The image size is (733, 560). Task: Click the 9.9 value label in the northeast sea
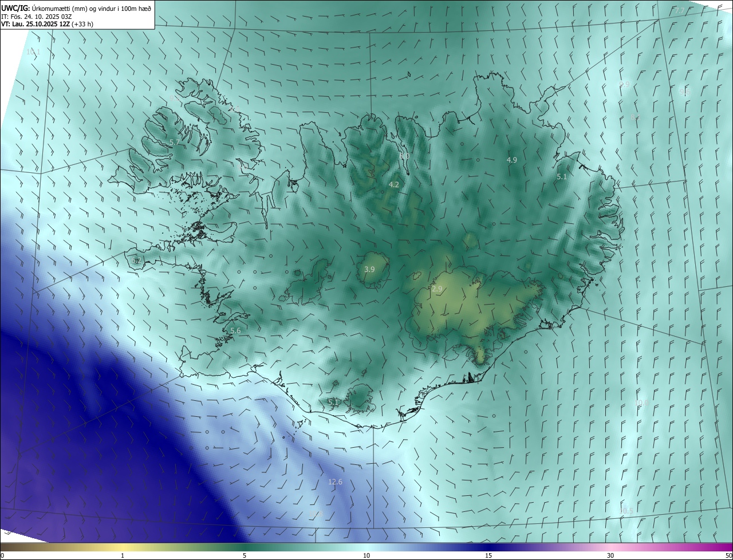coord(624,84)
